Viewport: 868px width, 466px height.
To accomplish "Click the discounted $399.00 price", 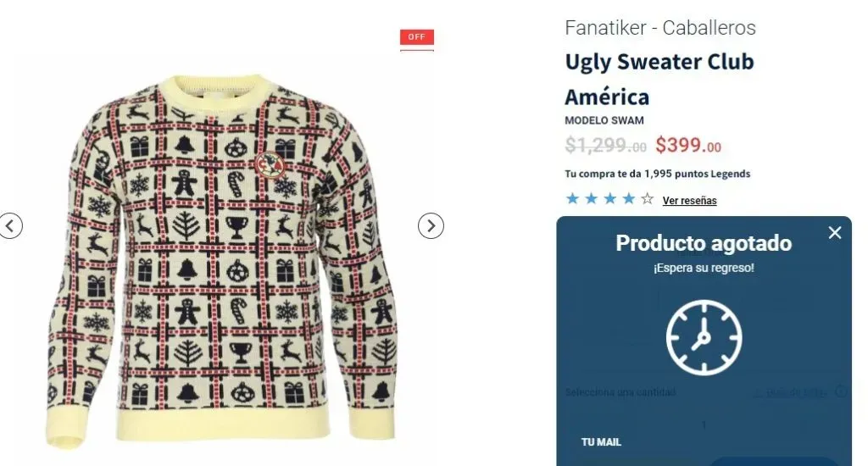I will tap(688, 145).
